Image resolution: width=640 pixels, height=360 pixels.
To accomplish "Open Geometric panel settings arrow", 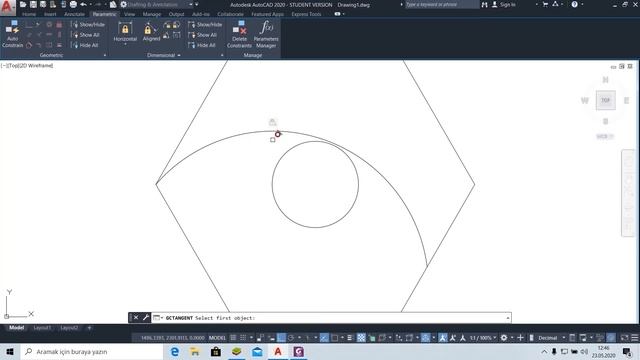I will point(105,55).
